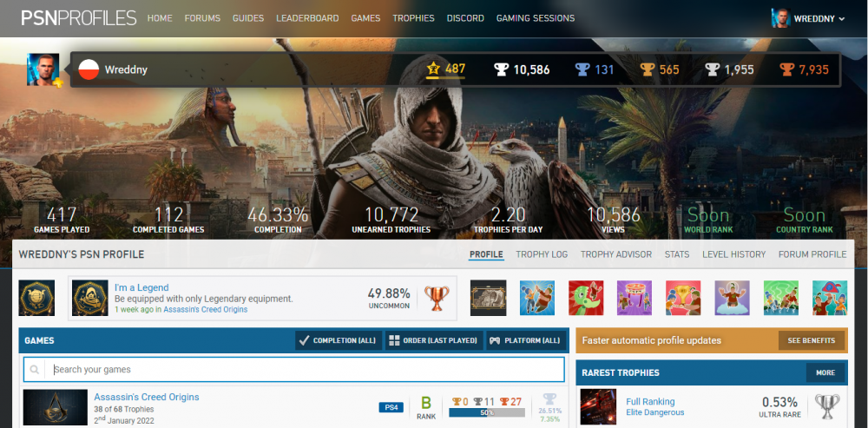This screenshot has width=868, height=428.
Task: Click the 417 Games Played stat
Action: coord(62,220)
